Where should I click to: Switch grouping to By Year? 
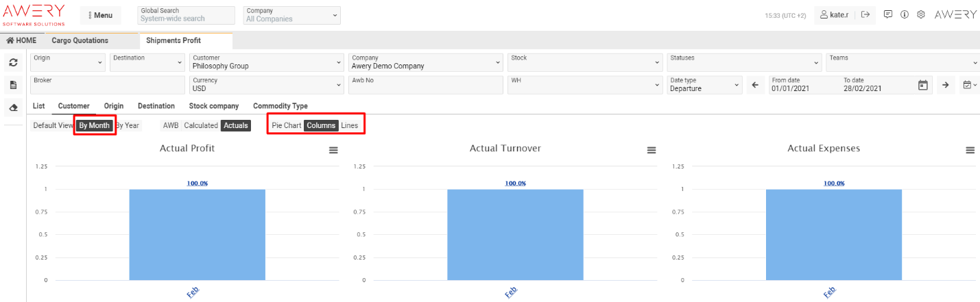[x=127, y=126]
